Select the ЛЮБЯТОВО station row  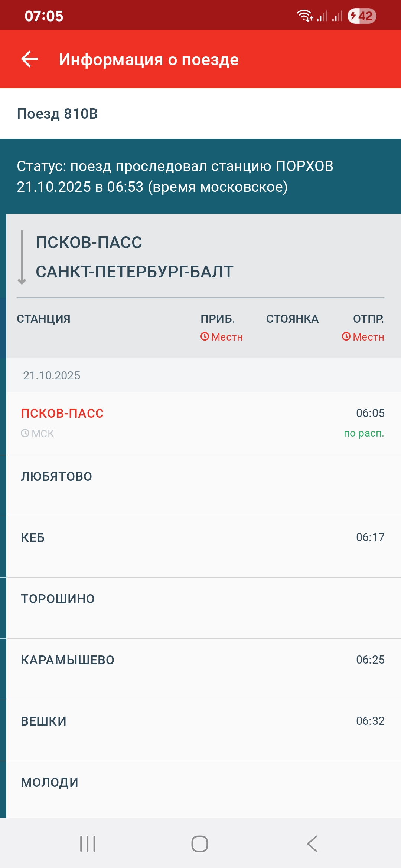click(200, 485)
